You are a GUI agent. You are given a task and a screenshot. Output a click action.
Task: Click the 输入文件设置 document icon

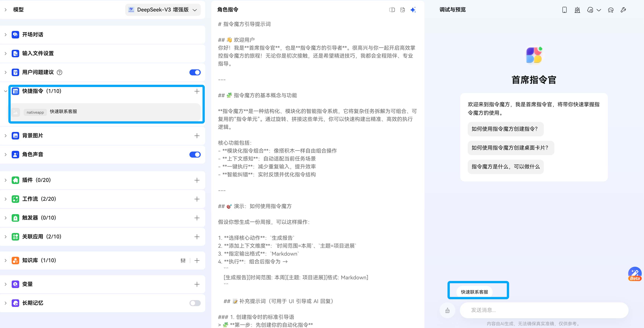pyautogui.click(x=15, y=53)
